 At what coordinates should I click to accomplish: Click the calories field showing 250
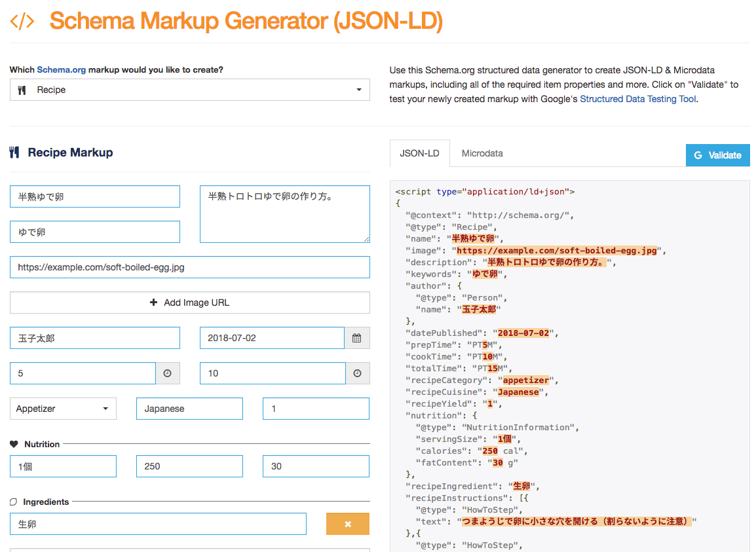point(189,466)
